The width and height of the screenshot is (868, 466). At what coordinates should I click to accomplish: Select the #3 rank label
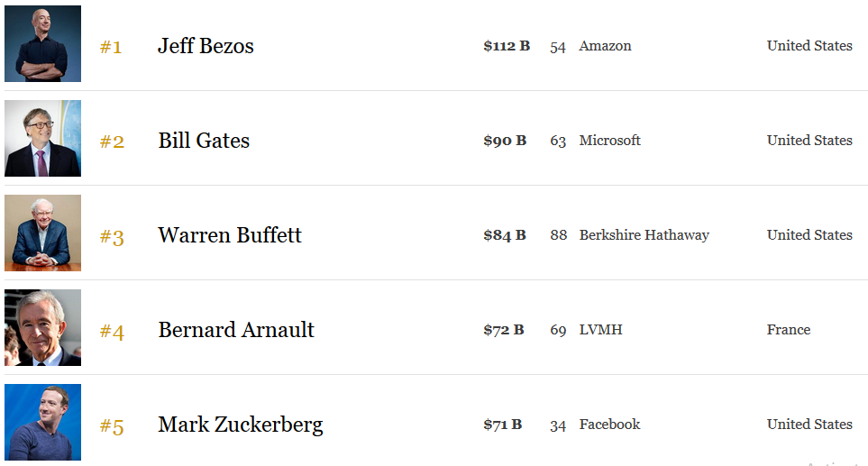tap(112, 237)
